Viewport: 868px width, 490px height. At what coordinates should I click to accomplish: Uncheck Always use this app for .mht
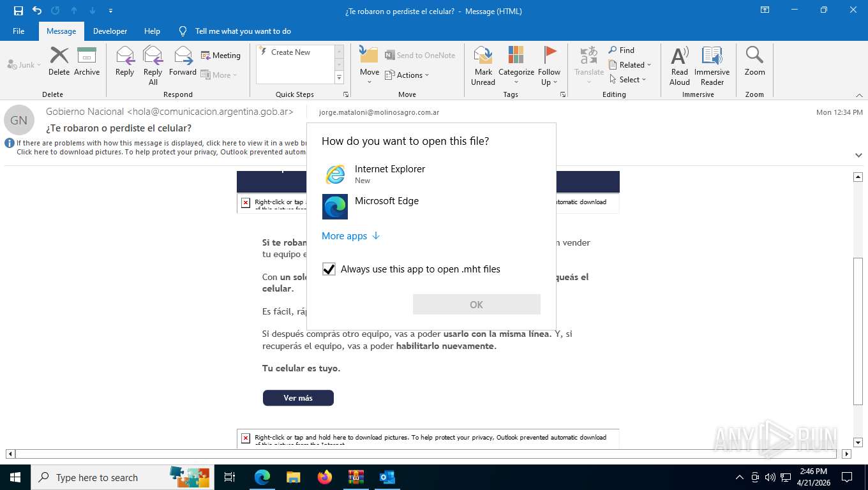329,269
